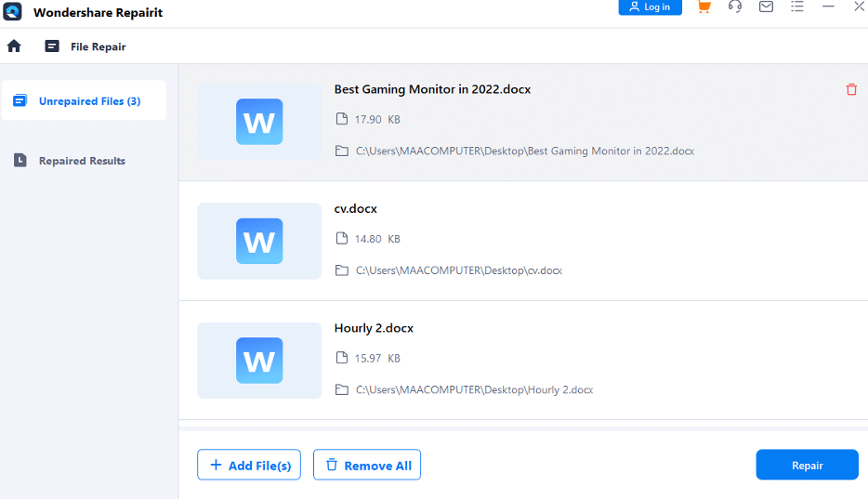Open the mail feedback icon
Image resolution: width=868 pixels, height=500 pixels.
coord(766,7)
